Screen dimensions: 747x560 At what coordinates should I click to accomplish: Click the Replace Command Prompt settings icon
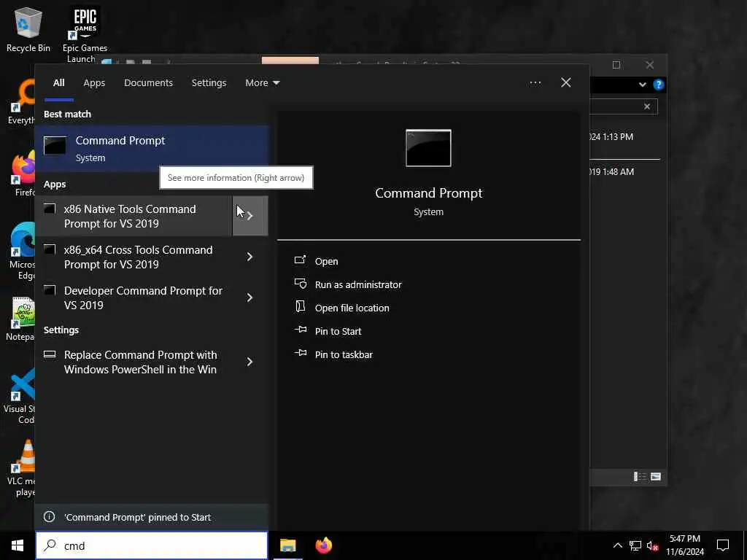[x=50, y=354]
